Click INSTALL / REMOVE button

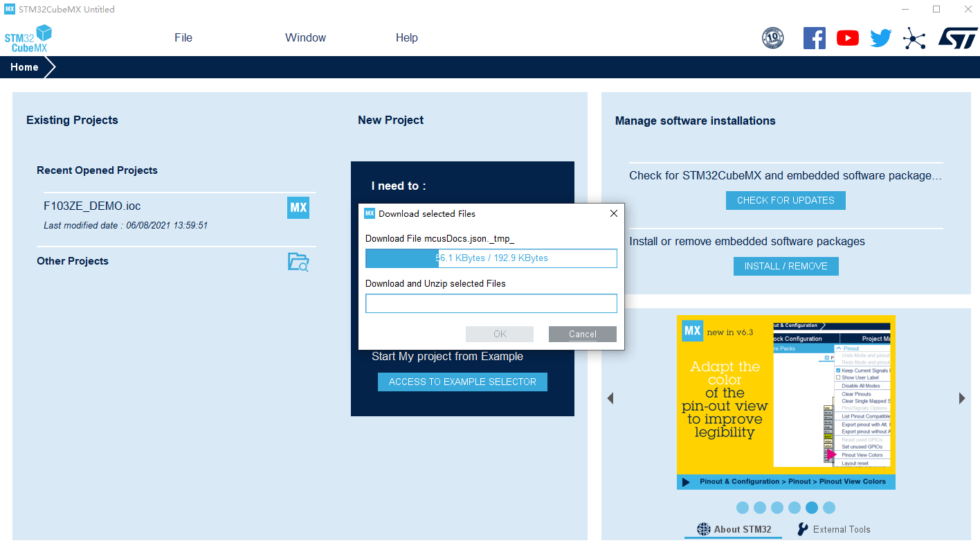[x=786, y=266]
